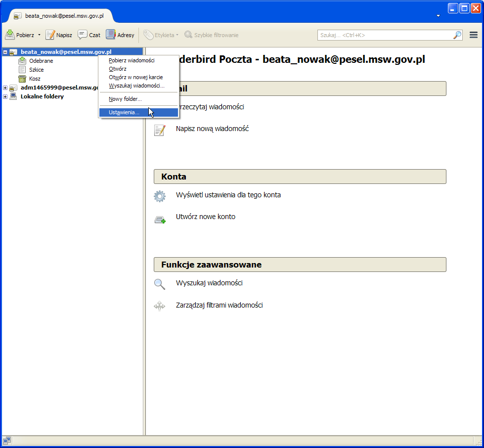
Task: Select the Odebrane inbox folder
Action: pyautogui.click(x=41, y=61)
